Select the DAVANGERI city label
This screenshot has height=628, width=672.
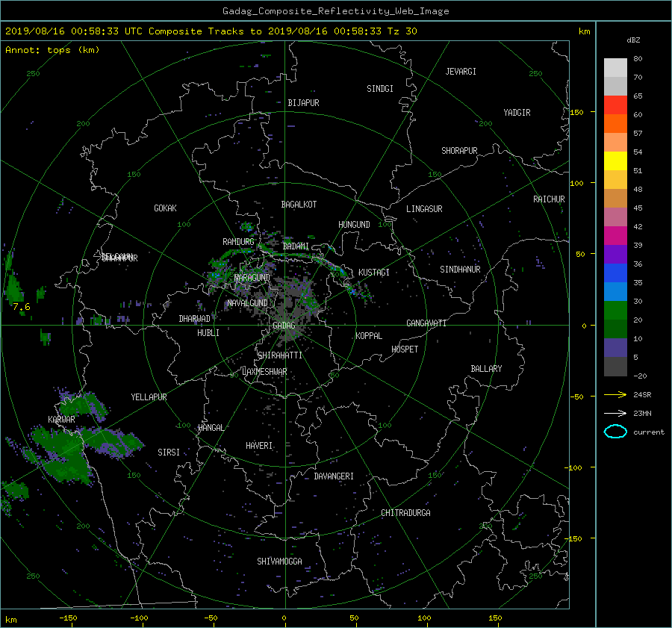[x=334, y=476]
